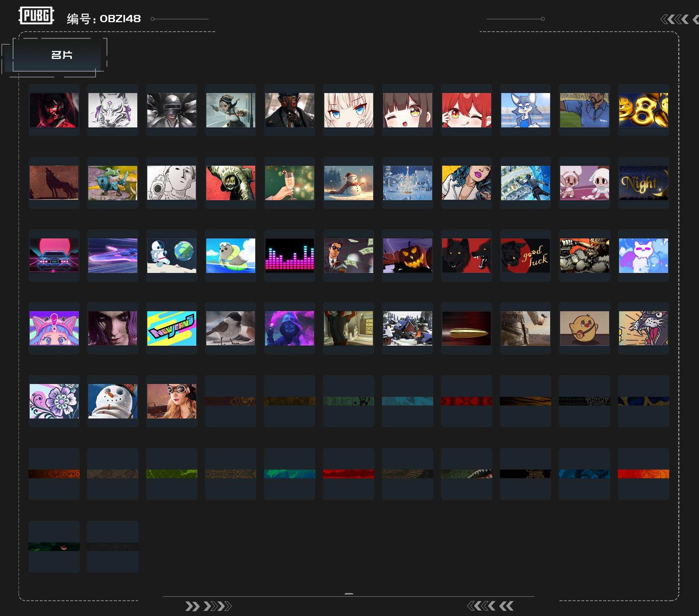Select the two black wolves on red nameplate
The height and width of the screenshot is (616, 699).
[467, 255]
